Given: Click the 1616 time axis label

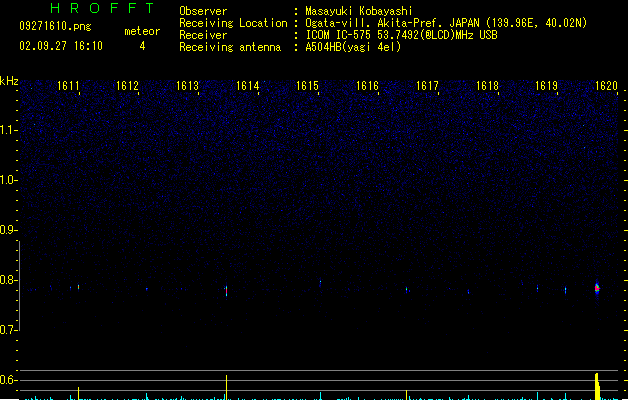Looking at the screenshot, I should [x=367, y=86].
